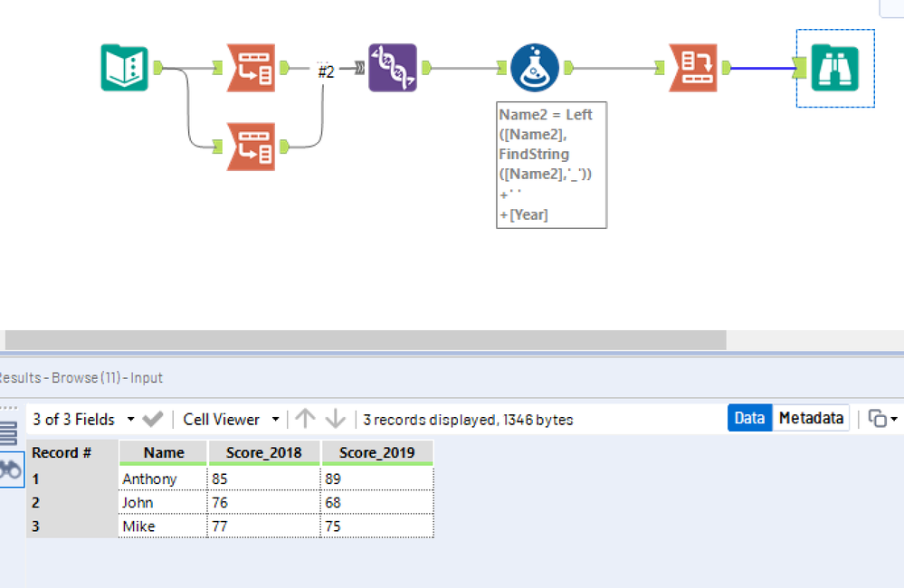Click the 3 records displayed status text
904x588 pixels.
tap(468, 420)
